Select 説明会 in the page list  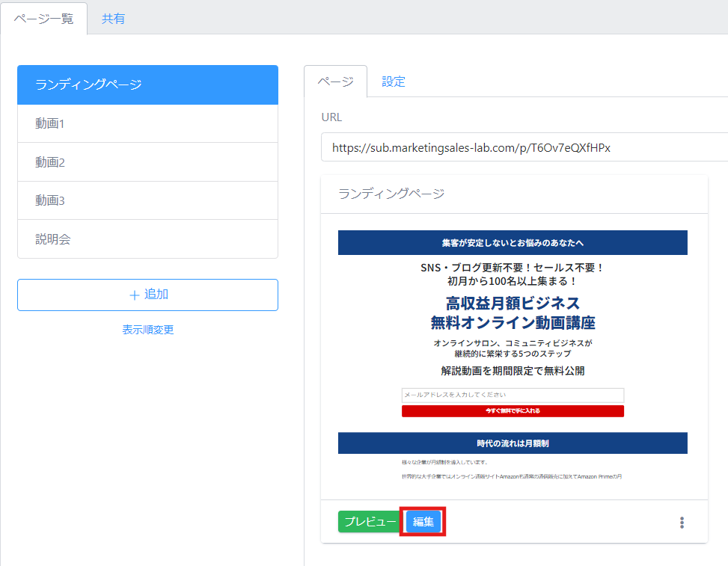147,239
